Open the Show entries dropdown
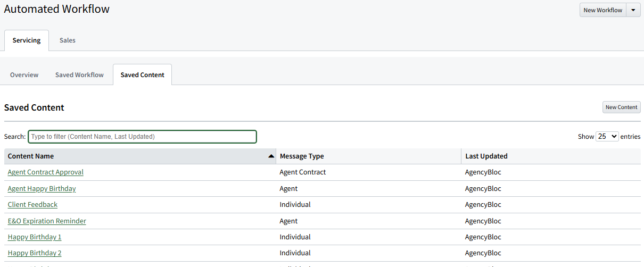This screenshot has height=267, width=644. coord(607,137)
